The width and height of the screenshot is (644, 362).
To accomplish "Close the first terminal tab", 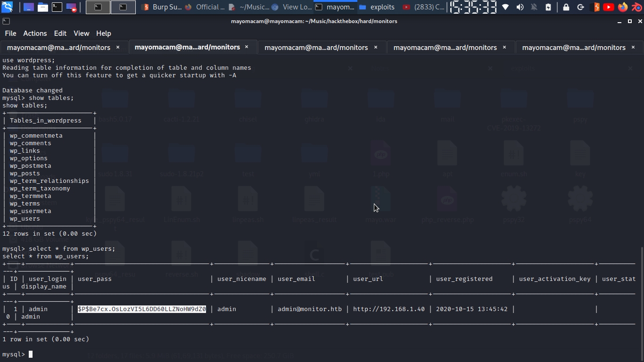I will pyautogui.click(x=118, y=47).
